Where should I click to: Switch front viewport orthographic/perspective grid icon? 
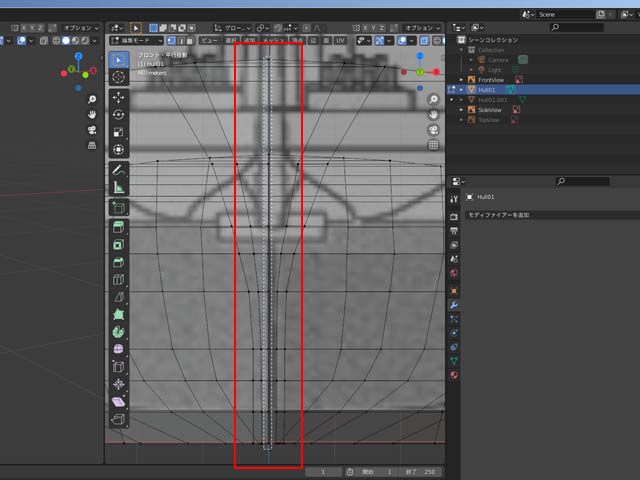pyautogui.click(x=433, y=145)
